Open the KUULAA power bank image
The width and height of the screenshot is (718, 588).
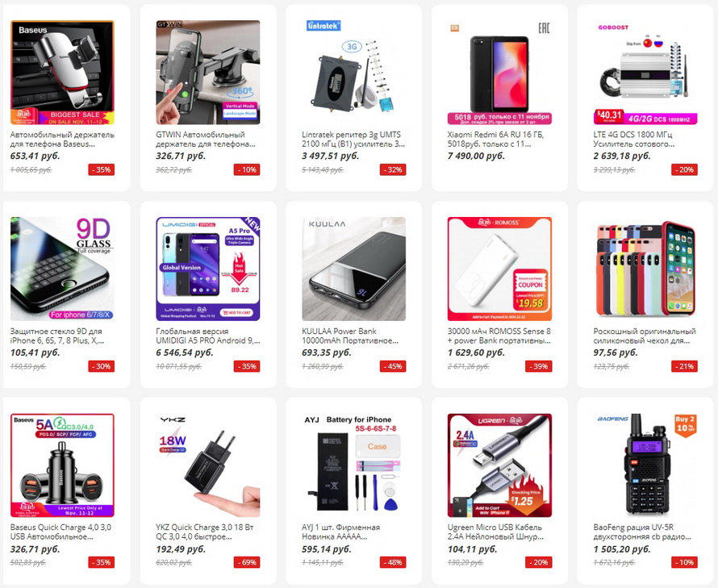coord(353,269)
